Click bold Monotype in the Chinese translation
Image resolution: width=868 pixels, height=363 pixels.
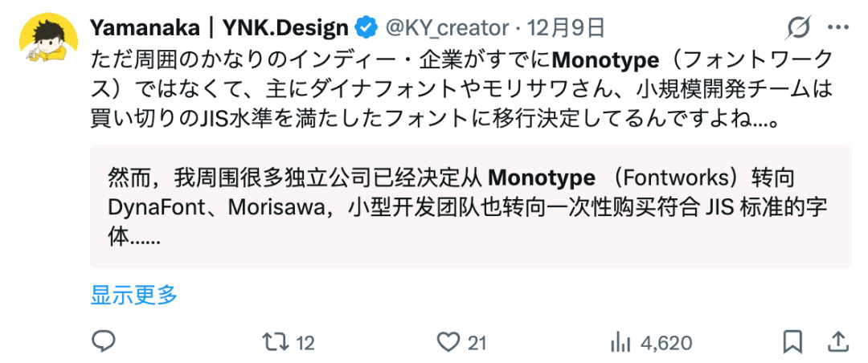point(542,177)
